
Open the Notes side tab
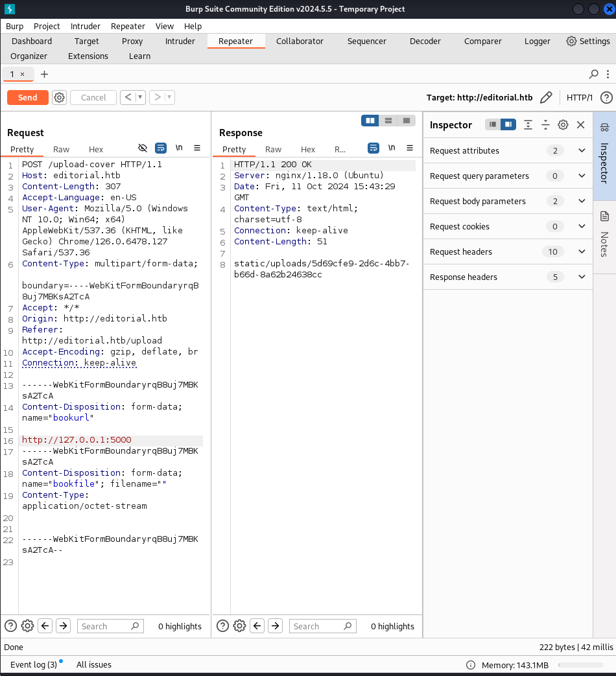coord(604,237)
